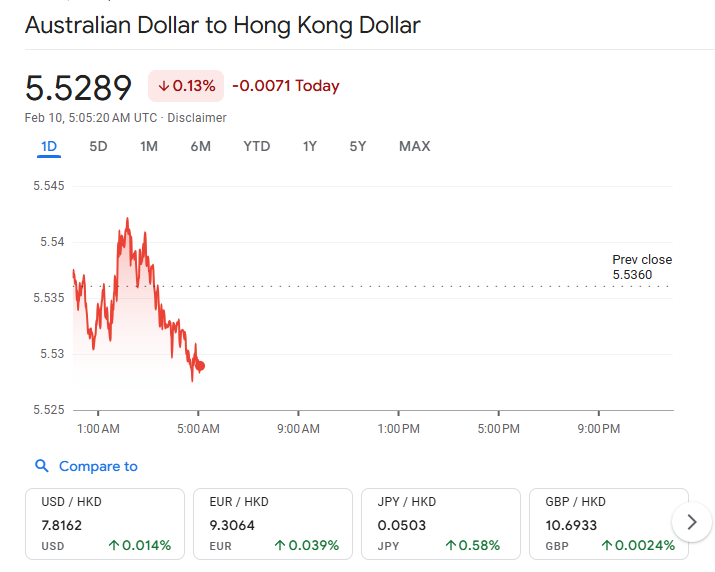Switch to the 6M chart view
Screen dimensions: 715x572
pyautogui.click(x=200, y=146)
